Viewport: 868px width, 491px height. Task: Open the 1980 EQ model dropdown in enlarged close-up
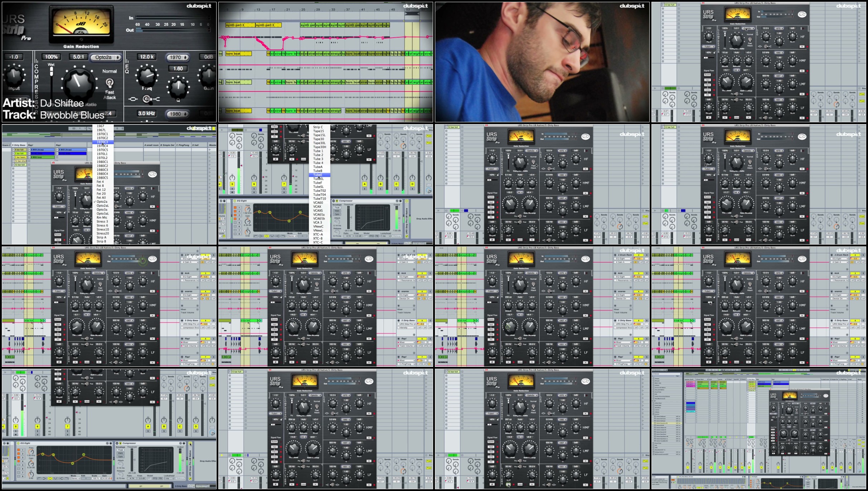tap(178, 114)
